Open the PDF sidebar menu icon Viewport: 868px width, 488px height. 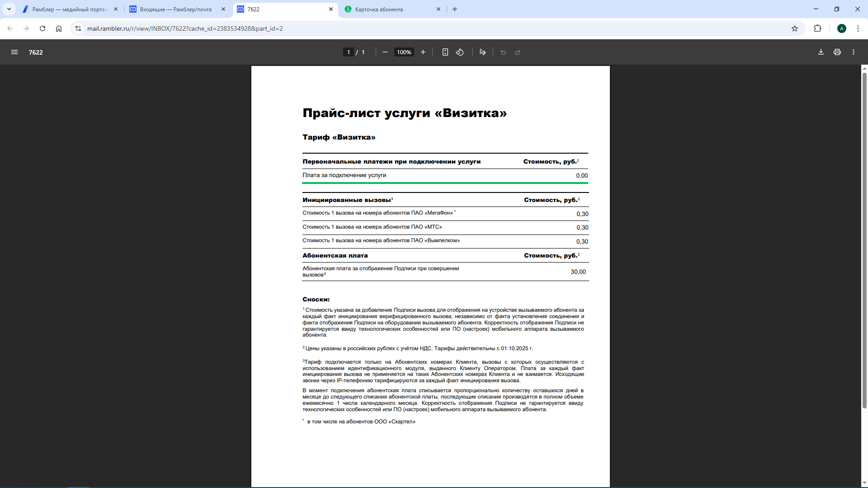(14, 52)
